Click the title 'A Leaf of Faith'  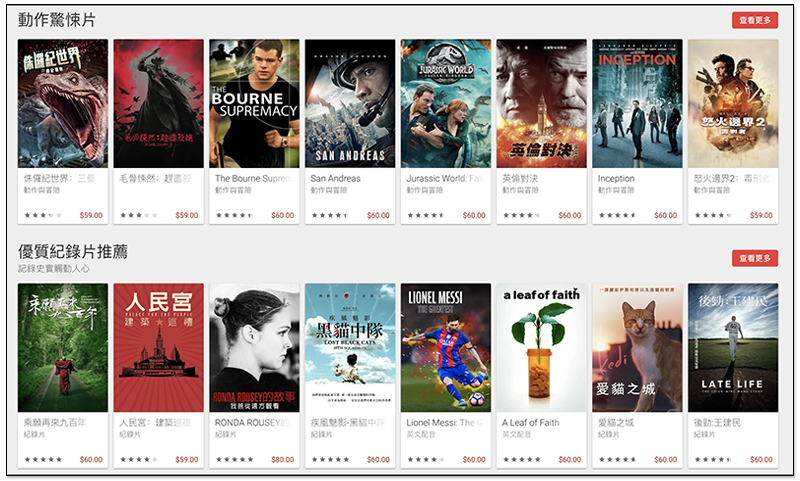[x=531, y=422]
